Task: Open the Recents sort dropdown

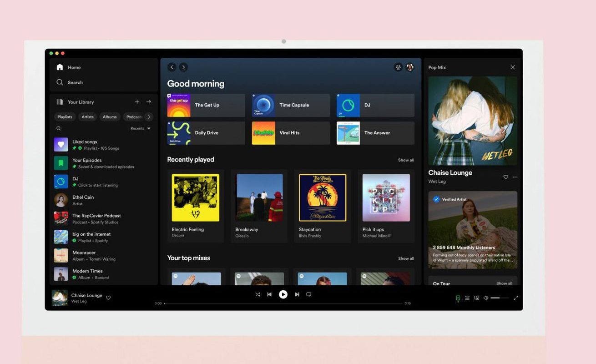Action: [x=141, y=129]
